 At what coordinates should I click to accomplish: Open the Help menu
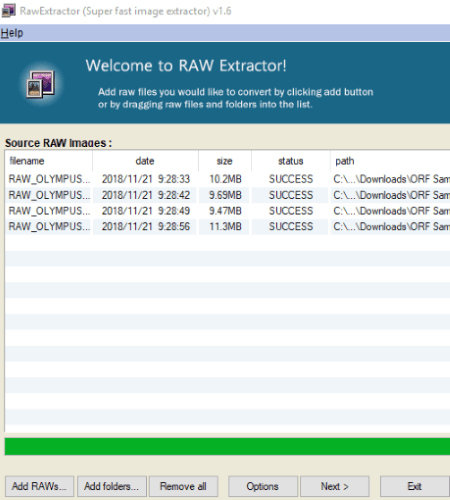click(12, 33)
